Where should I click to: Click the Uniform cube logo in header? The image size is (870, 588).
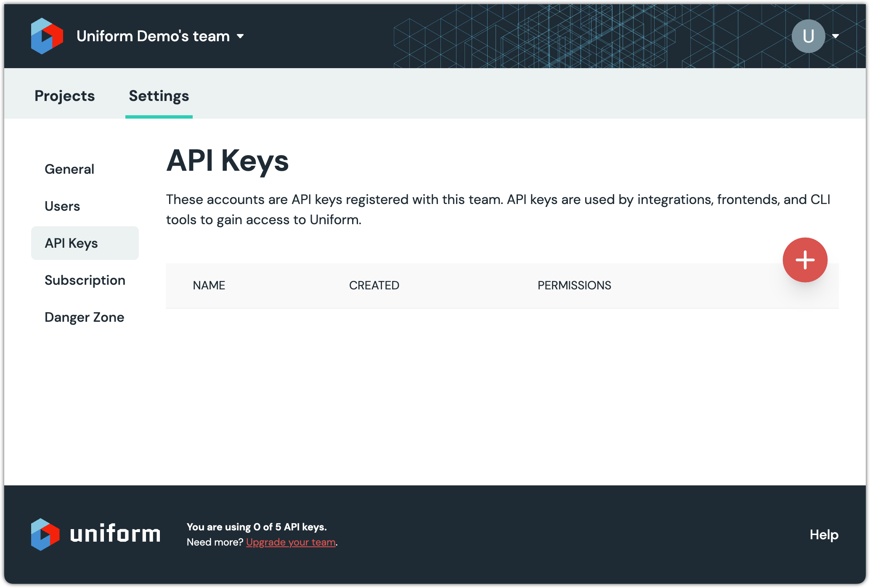47,36
